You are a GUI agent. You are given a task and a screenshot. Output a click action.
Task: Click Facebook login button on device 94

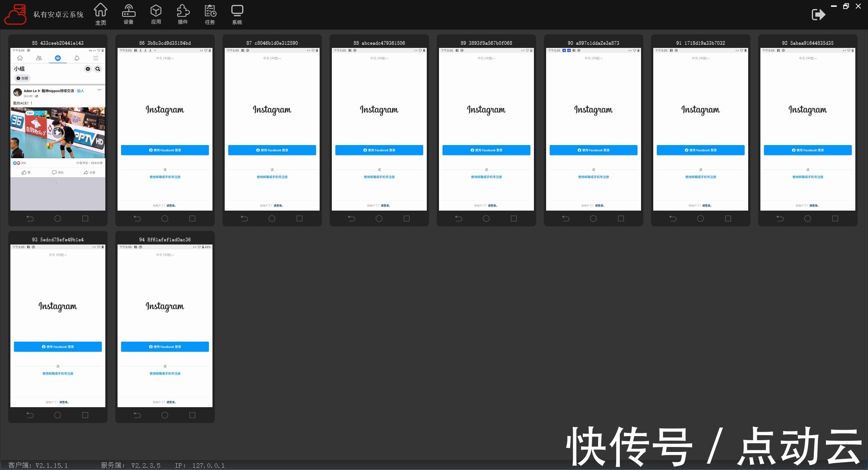(x=165, y=347)
